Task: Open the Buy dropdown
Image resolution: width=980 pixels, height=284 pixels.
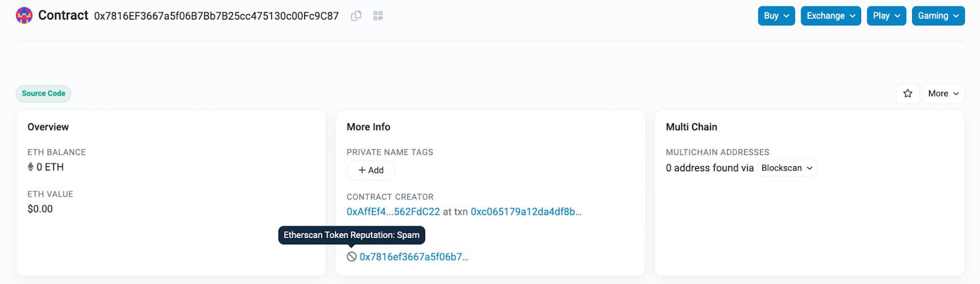Action: 777,16
